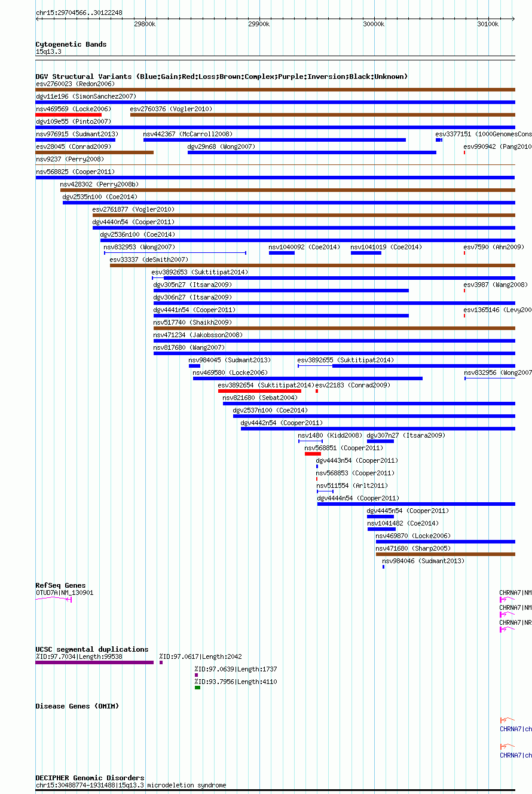
Task: Open esv3377151 (1000GenomesCons) label
Action: [483, 134]
